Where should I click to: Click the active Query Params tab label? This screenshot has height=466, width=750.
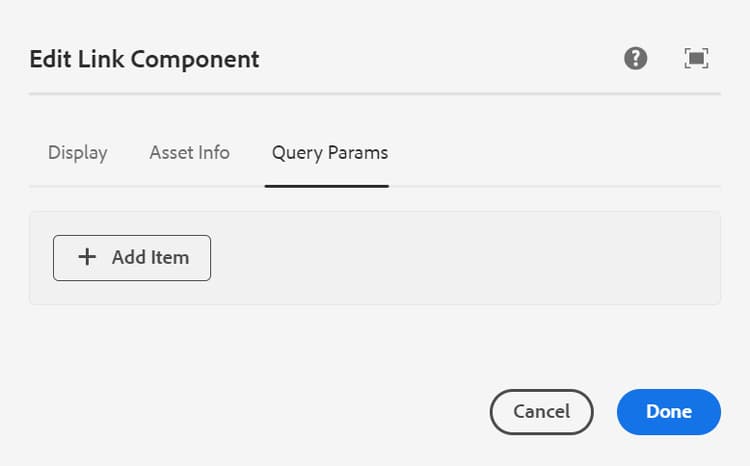pyautogui.click(x=330, y=153)
